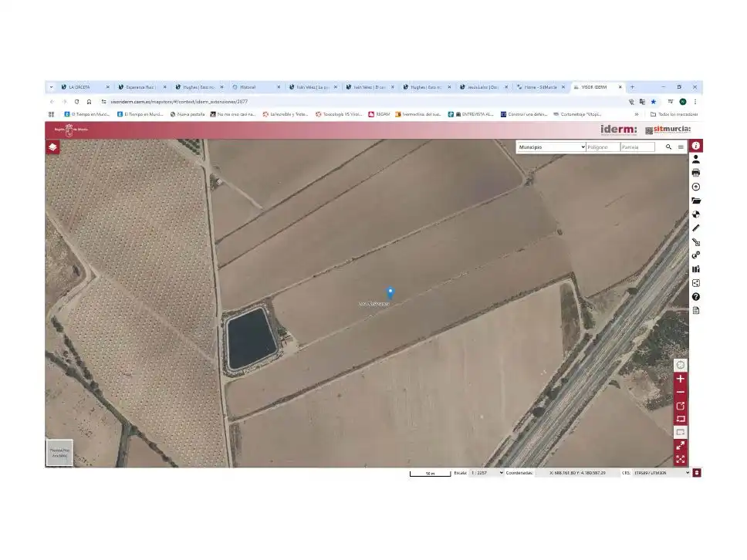This screenshot has width=747, height=560.
Task: Click the four-arrow expand button above status bar
Action: tap(681, 459)
